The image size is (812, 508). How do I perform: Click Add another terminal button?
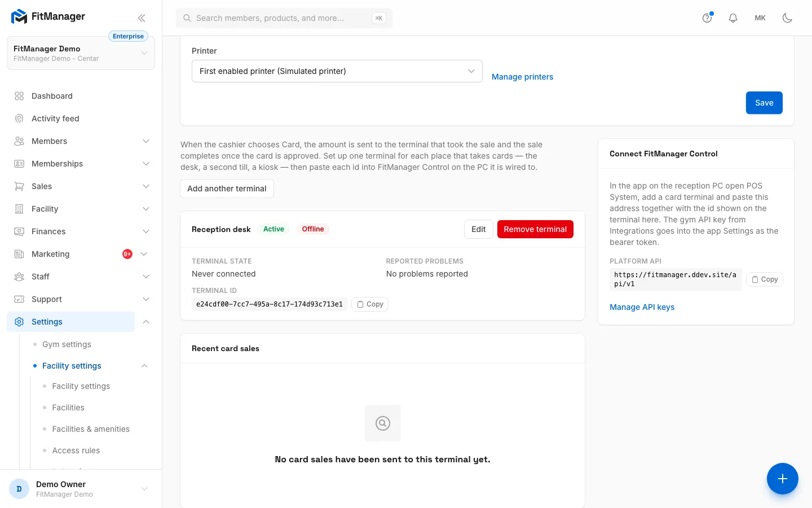tap(227, 189)
